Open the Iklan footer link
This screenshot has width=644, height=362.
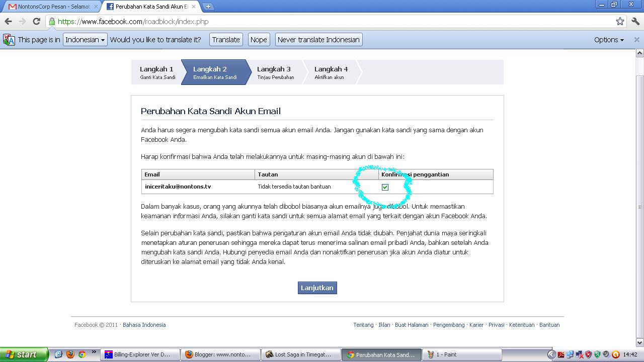pyautogui.click(x=384, y=325)
